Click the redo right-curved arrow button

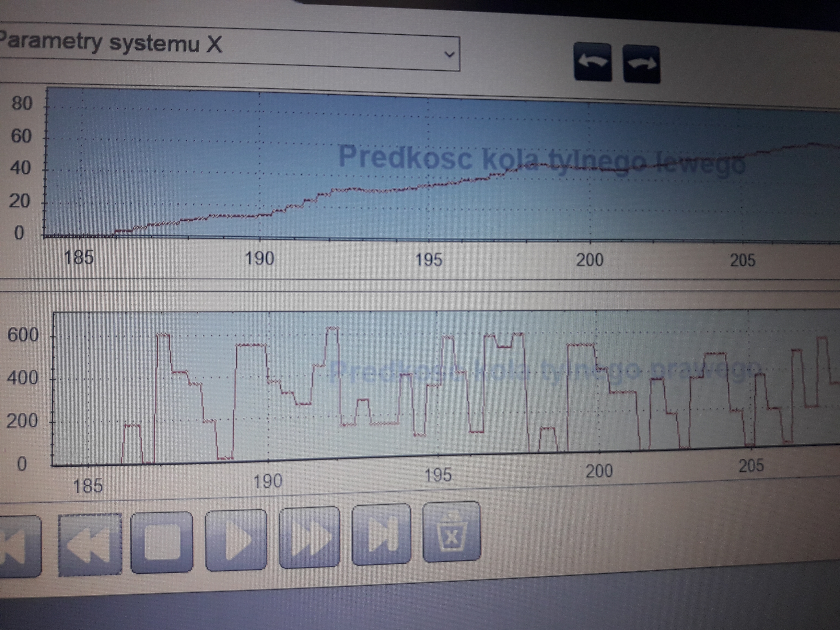tap(641, 64)
